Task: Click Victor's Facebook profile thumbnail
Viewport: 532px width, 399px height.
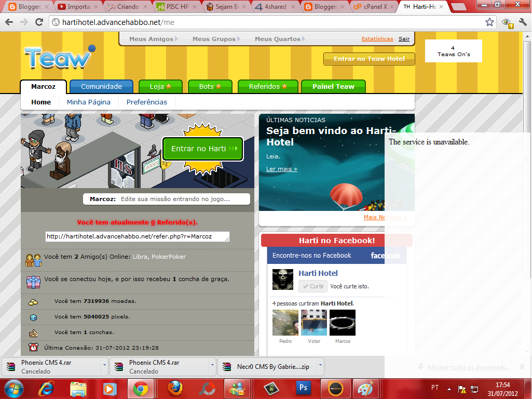Action: click(x=314, y=323)
